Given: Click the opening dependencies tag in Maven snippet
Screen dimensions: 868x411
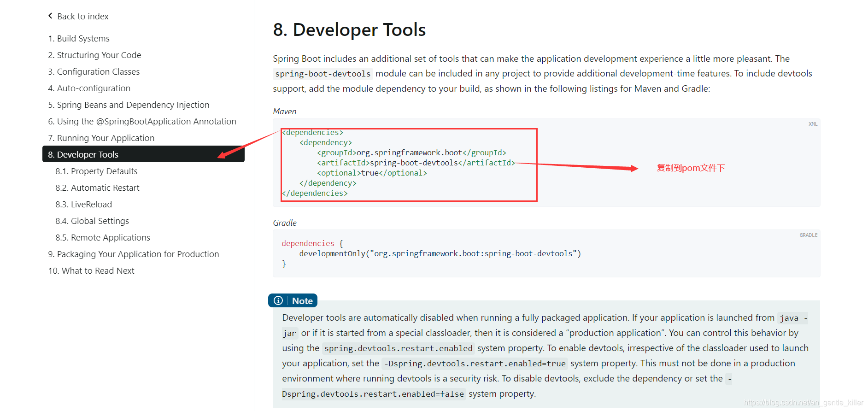Looking at the screenshot, I should (x=313, y=132).
